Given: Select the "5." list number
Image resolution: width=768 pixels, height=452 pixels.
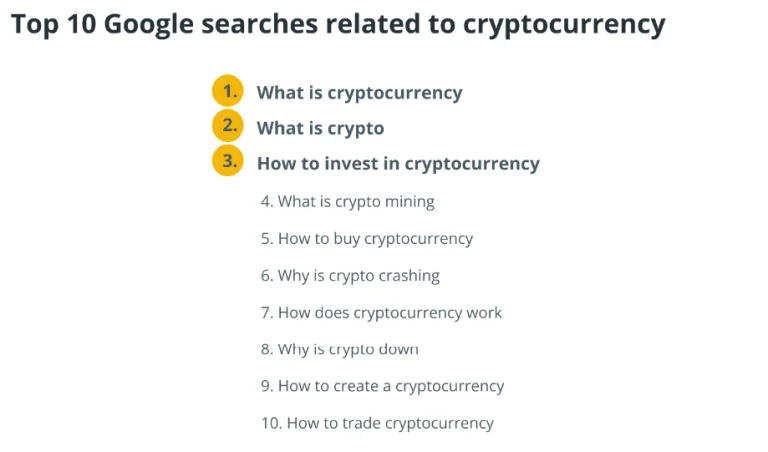Looking at the screenshot, I should (x=267, y=239).
